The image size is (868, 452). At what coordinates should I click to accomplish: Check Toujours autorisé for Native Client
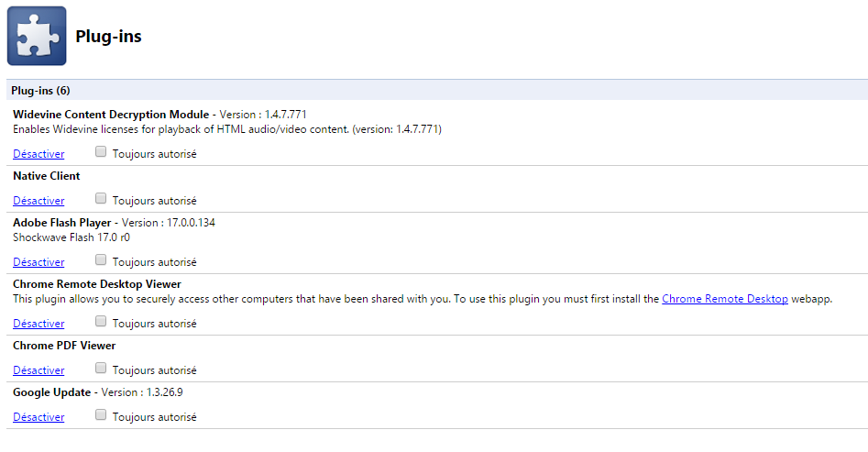(x=101, y=198)
